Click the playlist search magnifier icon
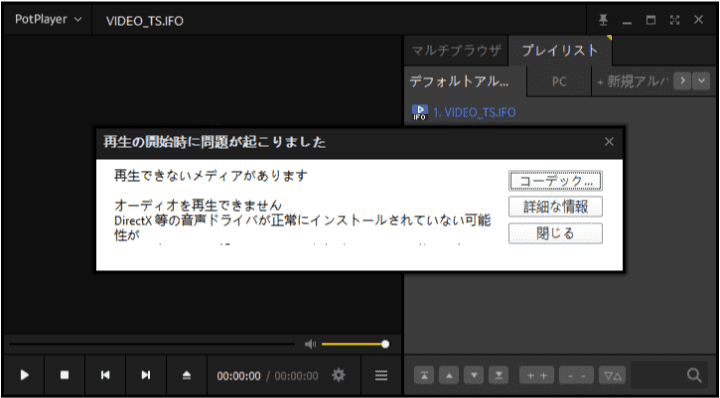720x398 pixels. coord(693,375)
